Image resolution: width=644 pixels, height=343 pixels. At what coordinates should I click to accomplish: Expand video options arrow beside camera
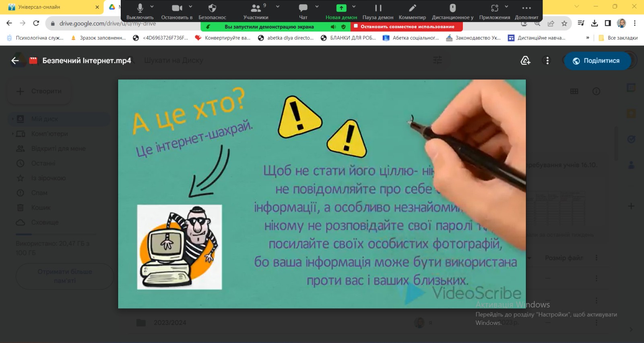[x=190, y=6]
